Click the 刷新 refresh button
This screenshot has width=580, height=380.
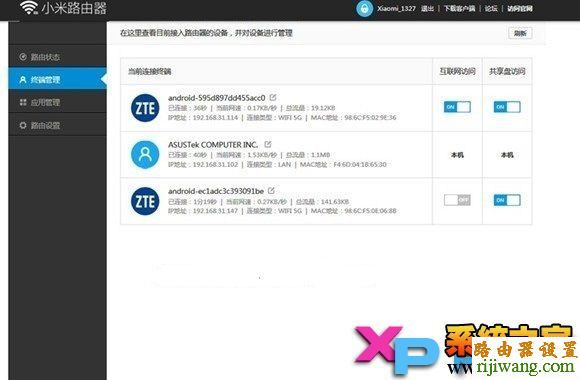pyautogui.click(x=520, y=33)
